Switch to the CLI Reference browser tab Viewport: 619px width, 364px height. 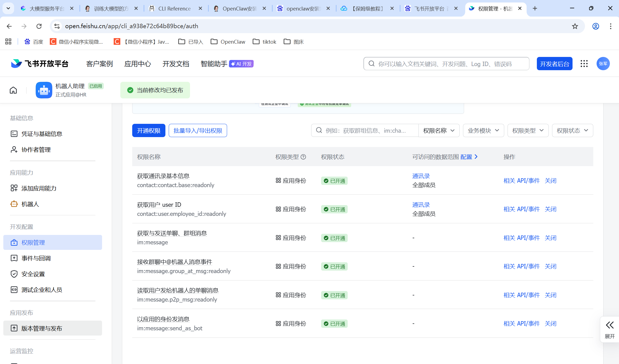click(175, 9)
